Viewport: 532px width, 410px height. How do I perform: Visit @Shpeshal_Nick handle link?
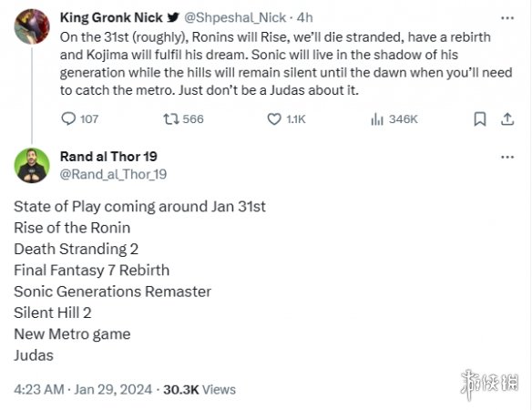click(235, 17)
